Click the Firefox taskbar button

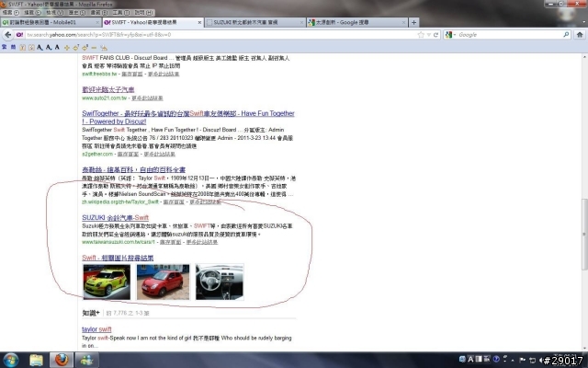point(62,360)
